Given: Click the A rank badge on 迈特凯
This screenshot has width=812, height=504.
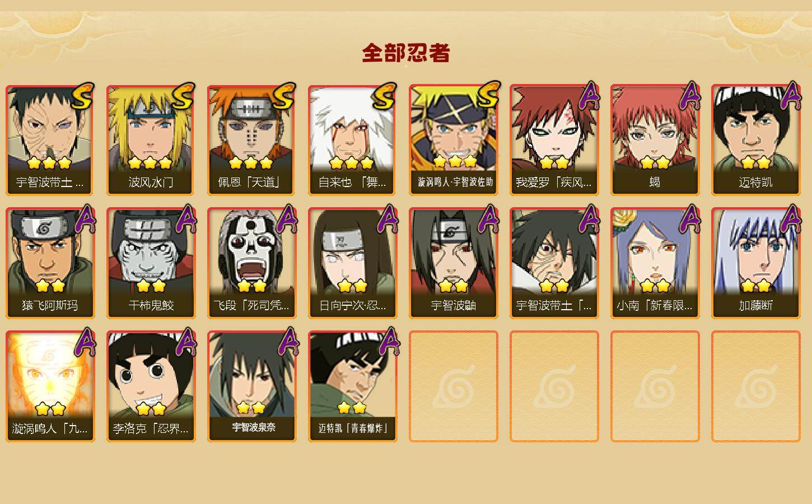Looking at the screenshot, I should point(791,96).
